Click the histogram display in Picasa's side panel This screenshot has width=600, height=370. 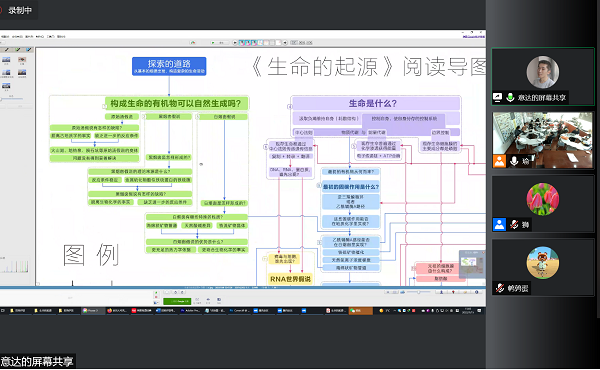[15, 267]
